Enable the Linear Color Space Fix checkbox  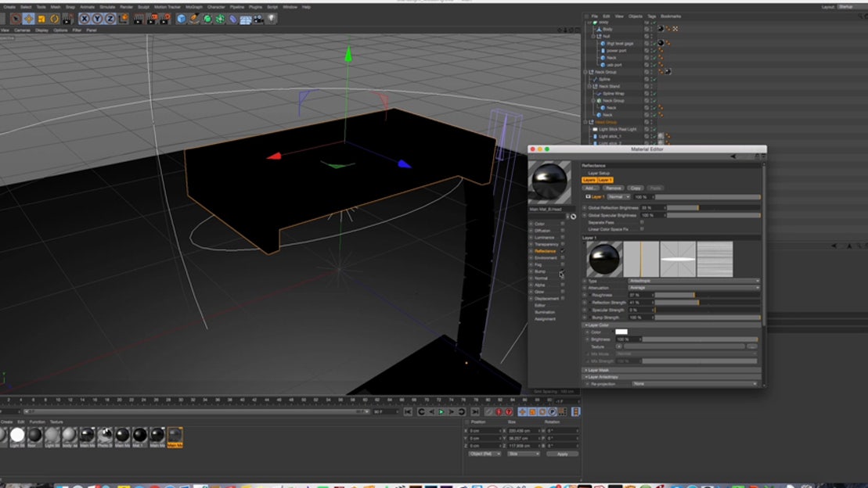pyautogui.click(x=643, y=230)
